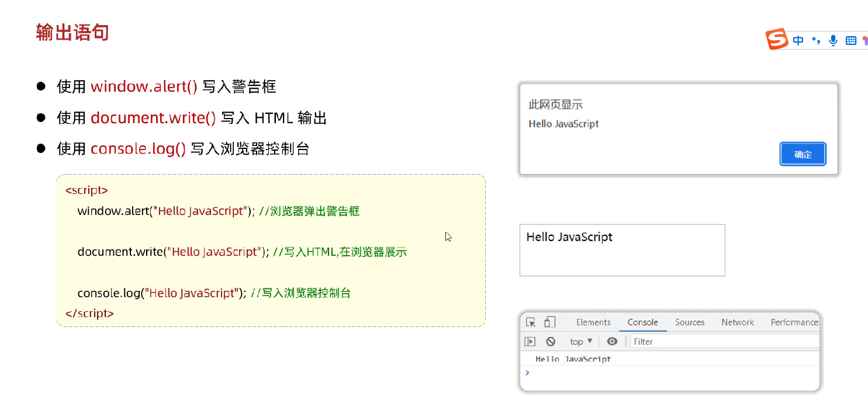Click the skin shirt icon in IME bar
This screenshot has height=400, width=868.
(x=864, y=40)
